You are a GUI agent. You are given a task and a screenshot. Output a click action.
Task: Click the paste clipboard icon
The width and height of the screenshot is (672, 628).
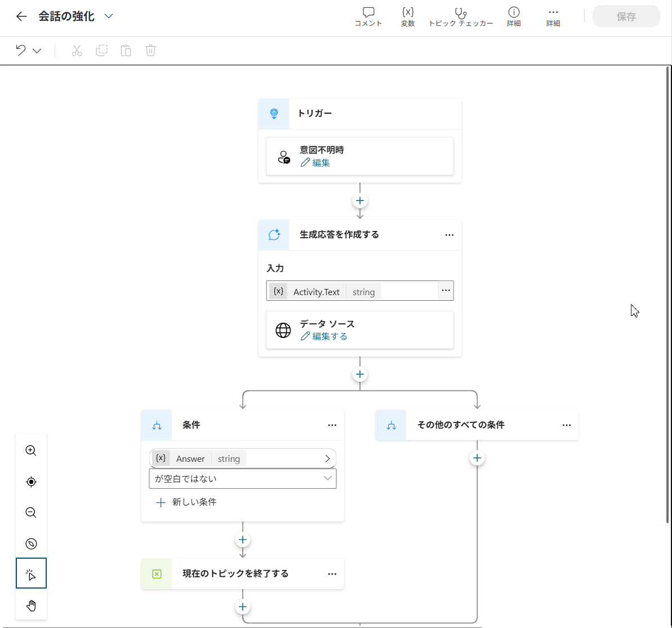126,51
